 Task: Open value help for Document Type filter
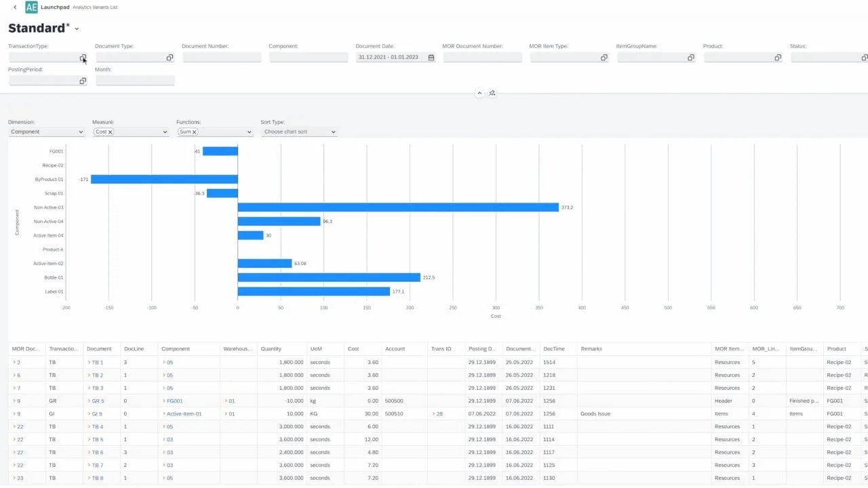[x=170, y=58]
